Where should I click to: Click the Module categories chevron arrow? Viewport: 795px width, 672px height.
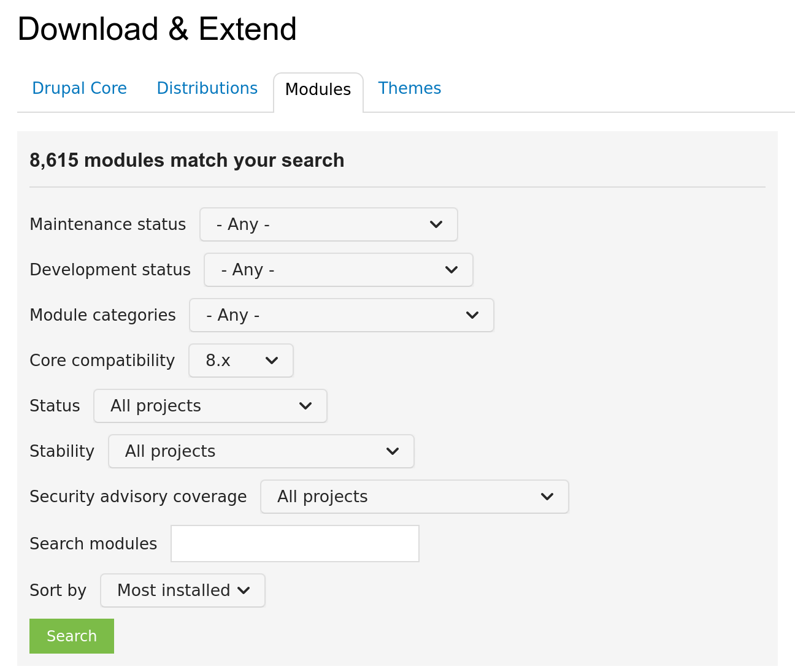(472, 315)
